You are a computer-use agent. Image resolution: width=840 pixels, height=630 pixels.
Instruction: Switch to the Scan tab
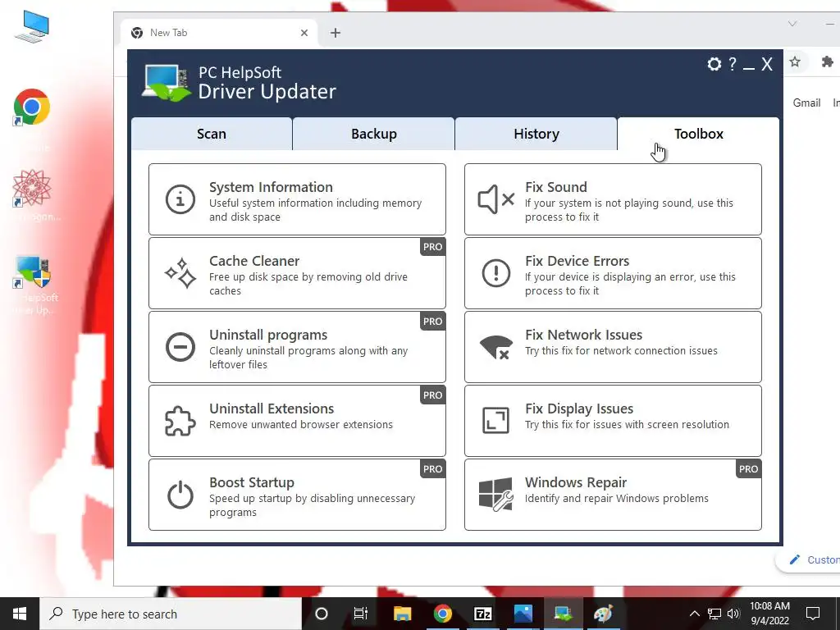(x=212, y=134)
